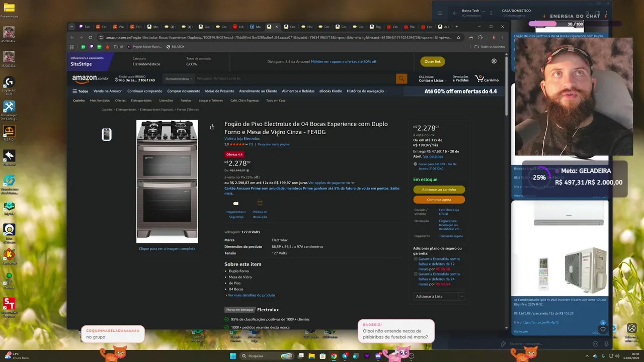
Task: Click the list price info icon
Action: (x=248, y=170)
